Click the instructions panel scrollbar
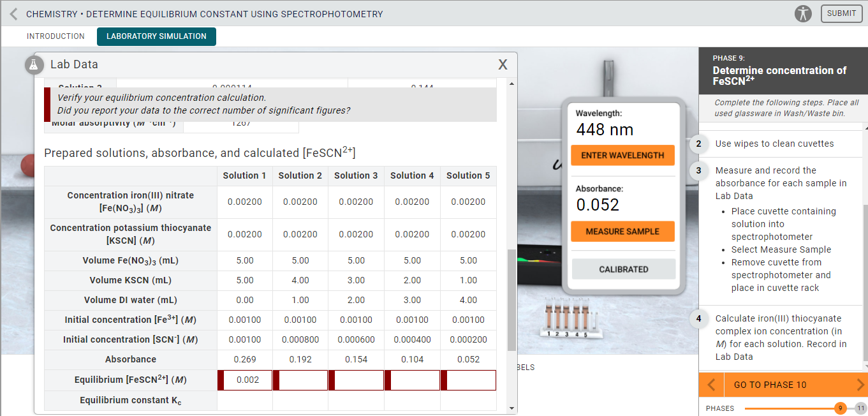The width and height of the screenshot is (868, 416). (x=865, y=283)
